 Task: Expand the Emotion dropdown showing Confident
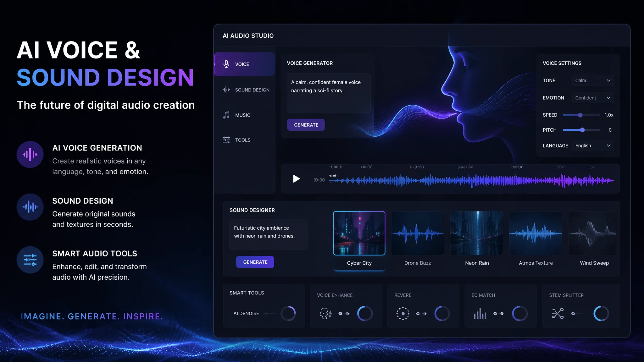coord(593,98)
